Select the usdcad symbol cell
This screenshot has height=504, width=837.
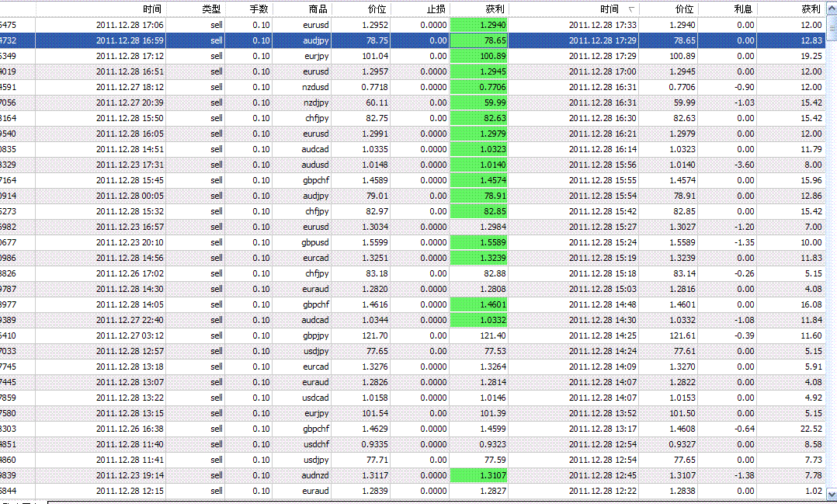pos(315,398)
